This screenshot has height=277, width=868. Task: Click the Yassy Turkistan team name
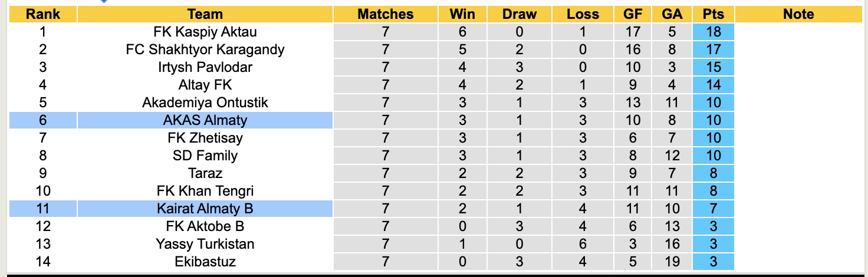click(205, 244)
